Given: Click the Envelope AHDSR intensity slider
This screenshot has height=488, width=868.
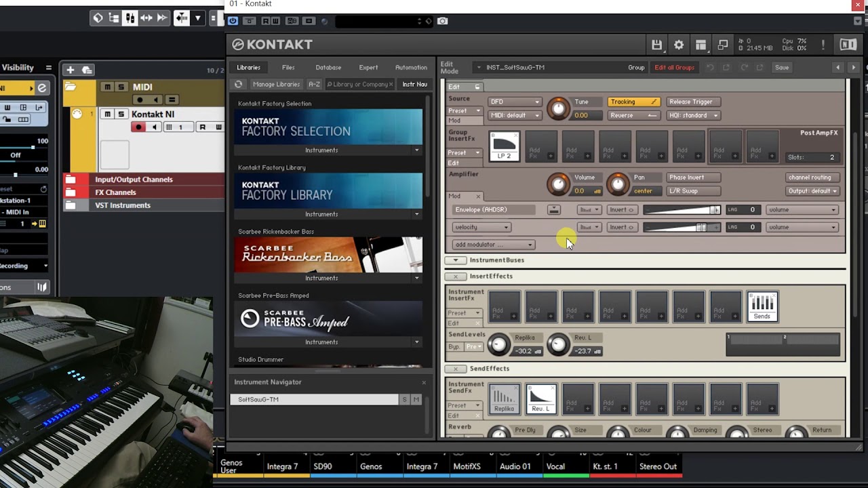Looking at the screenshot, I should 682,209.
